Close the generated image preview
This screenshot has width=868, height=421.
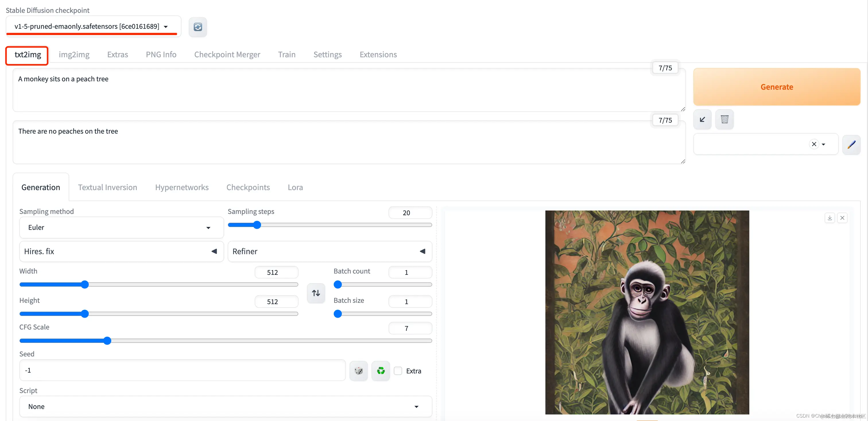842,218
